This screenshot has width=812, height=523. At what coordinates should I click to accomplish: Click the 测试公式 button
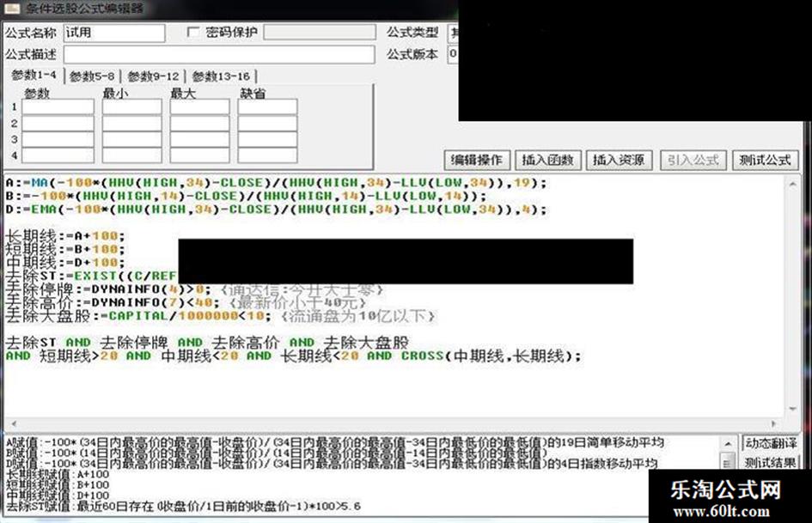pos(766,160)
